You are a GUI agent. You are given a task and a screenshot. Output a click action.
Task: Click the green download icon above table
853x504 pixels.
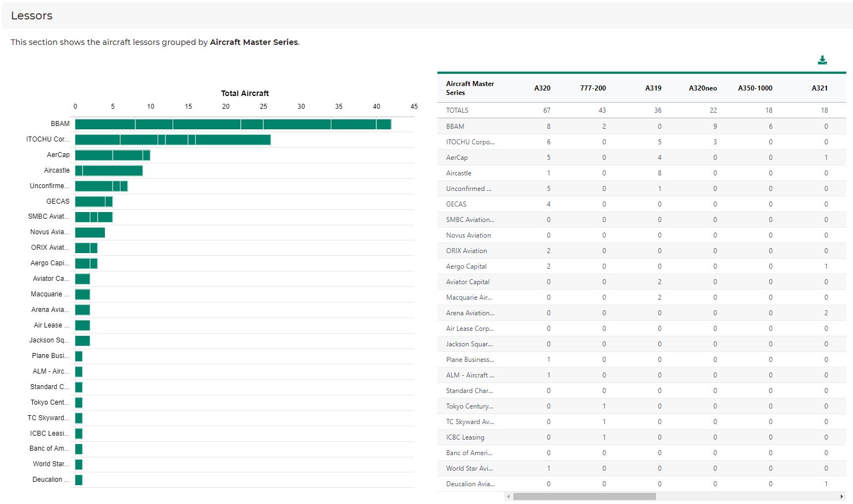(x=822, y=60)
